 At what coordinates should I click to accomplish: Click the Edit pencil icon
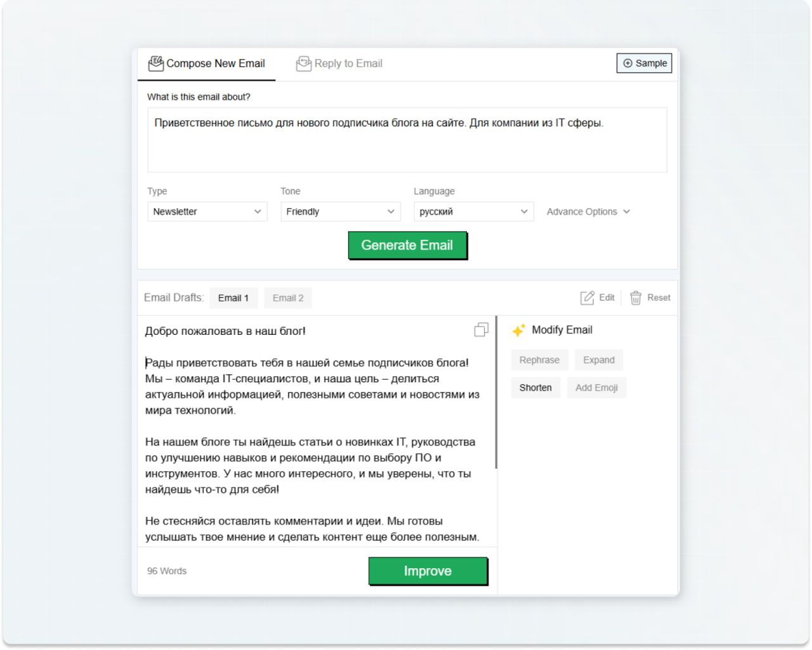[587, 297]
